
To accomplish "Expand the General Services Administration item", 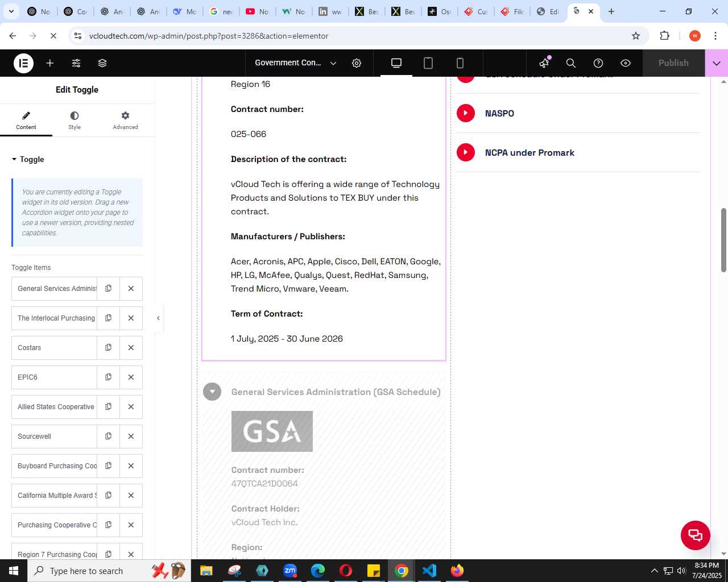I will (x=55, y=289).
